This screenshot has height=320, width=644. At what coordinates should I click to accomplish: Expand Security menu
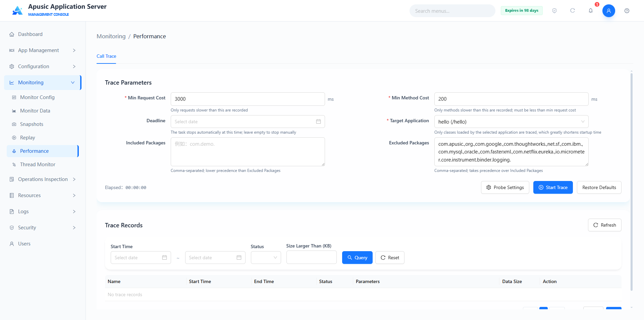[x=43, y=228]
